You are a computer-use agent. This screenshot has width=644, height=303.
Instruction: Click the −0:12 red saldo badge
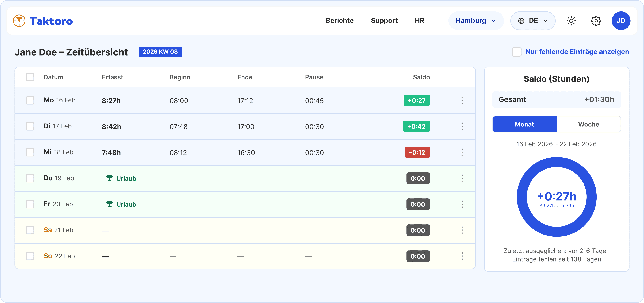tap(417, 152)
